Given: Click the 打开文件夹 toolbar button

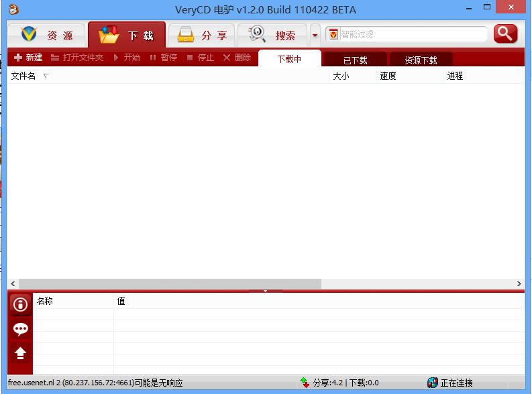Looking at the screenshot, I should [77, 58].
